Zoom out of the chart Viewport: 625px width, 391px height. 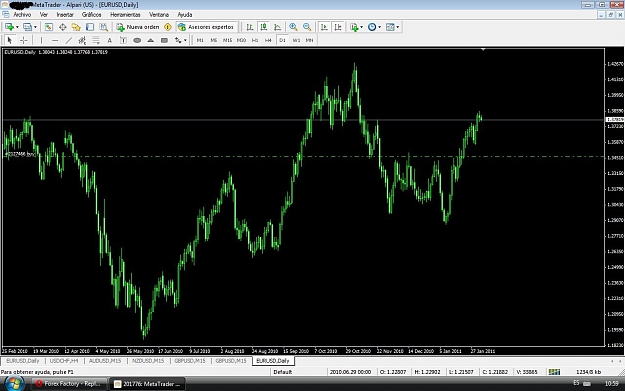point(307,27)
